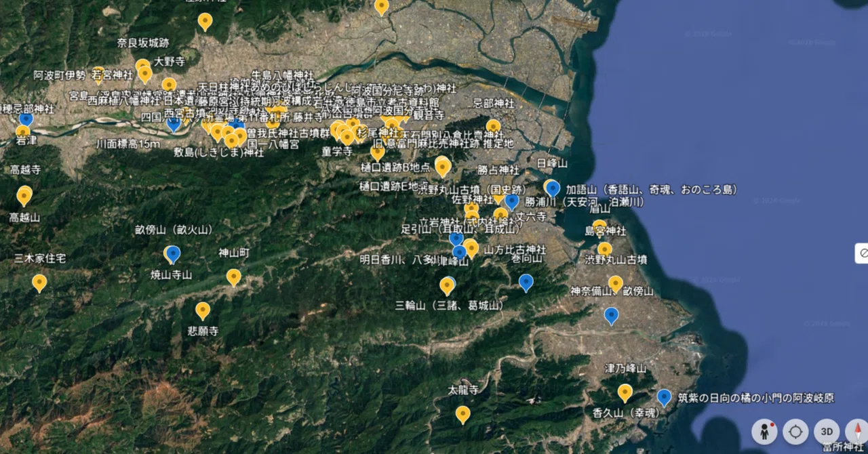Click the 勝浦川（天安河、泊瀬川）label

tap(584, 201)
